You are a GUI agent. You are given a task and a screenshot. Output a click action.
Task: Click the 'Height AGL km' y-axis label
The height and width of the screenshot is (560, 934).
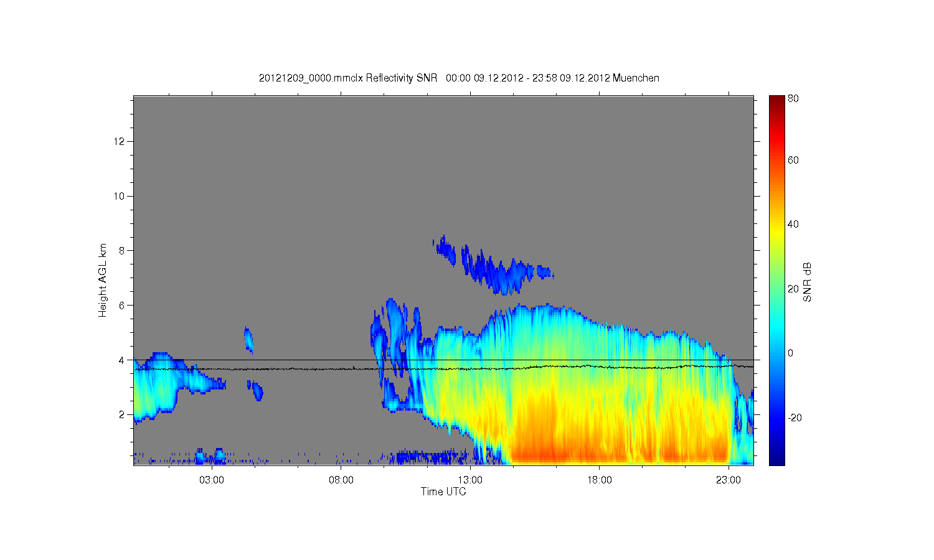coord(103,280)
